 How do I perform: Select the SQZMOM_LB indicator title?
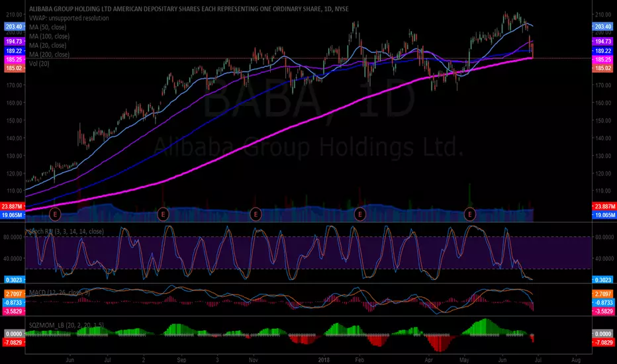tap(66, 325)
